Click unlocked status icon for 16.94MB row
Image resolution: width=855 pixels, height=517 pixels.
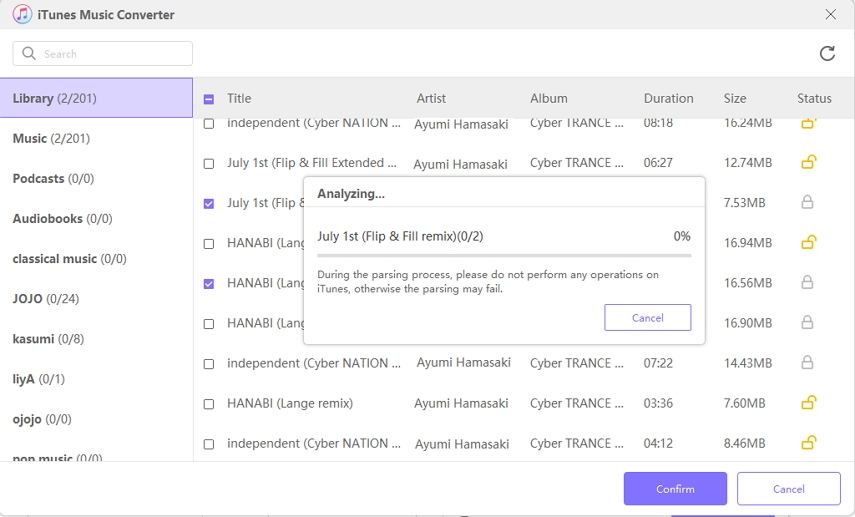(808, 243)
